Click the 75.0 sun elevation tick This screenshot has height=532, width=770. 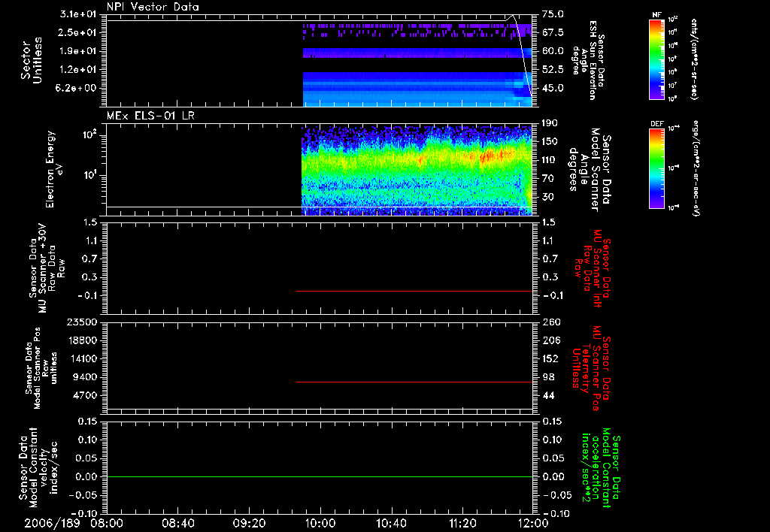[x=553, y=14]
